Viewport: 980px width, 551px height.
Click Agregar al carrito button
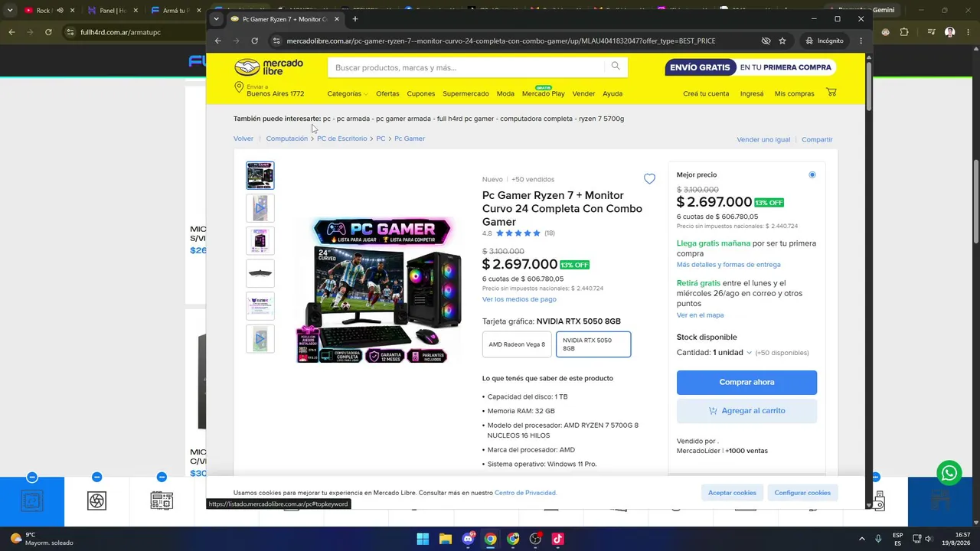point(746,411)
